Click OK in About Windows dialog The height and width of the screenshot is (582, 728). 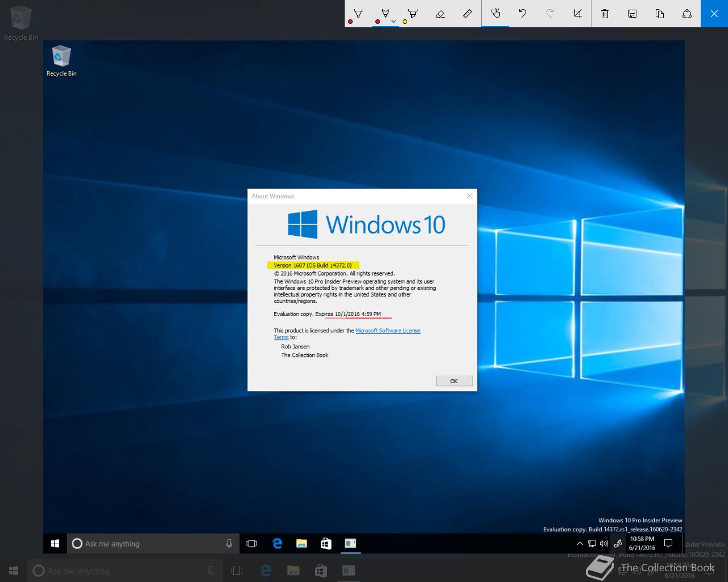[454, 381]
